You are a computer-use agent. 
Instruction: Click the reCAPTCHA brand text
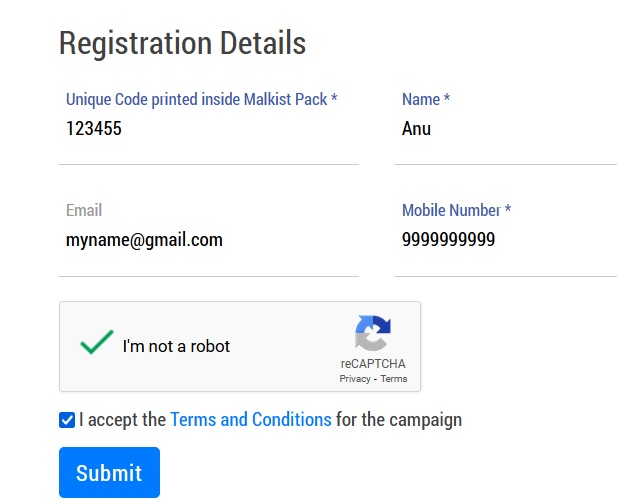click(x=373, y=364)
